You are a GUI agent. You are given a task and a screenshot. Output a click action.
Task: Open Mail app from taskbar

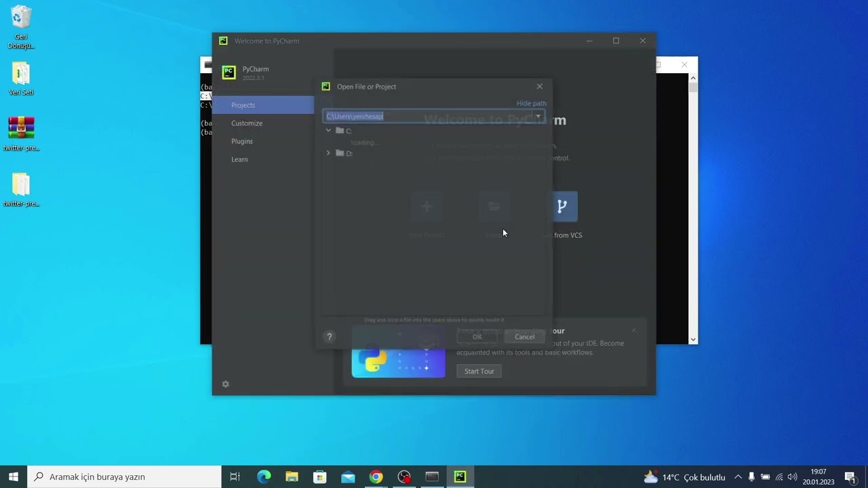pyautogui.click(x=348, y=476)
